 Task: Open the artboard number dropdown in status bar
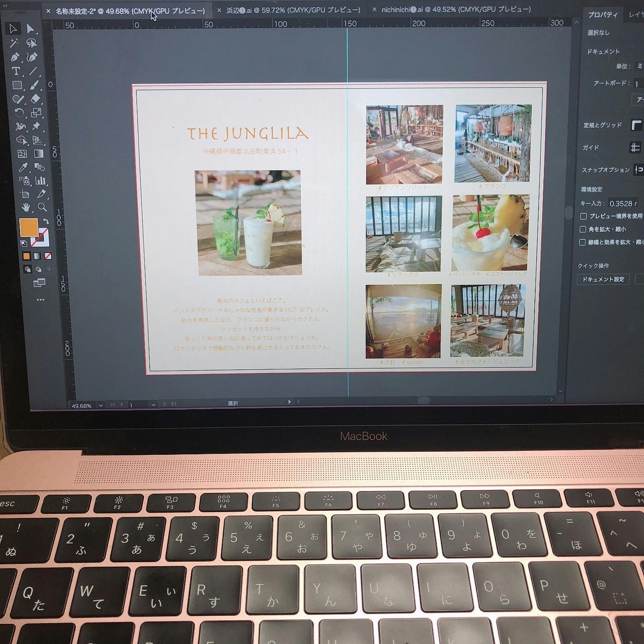pyautogui.click(x=153, y=405)
